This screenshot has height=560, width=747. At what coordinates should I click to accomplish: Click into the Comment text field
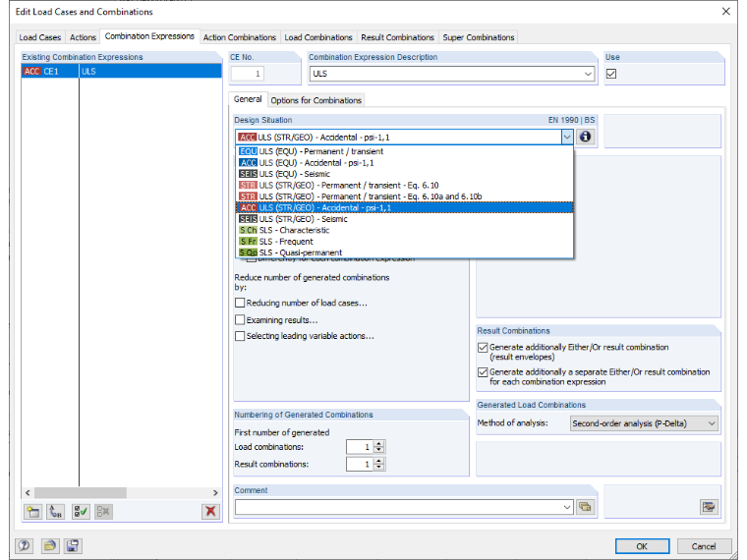coord(398,507)
